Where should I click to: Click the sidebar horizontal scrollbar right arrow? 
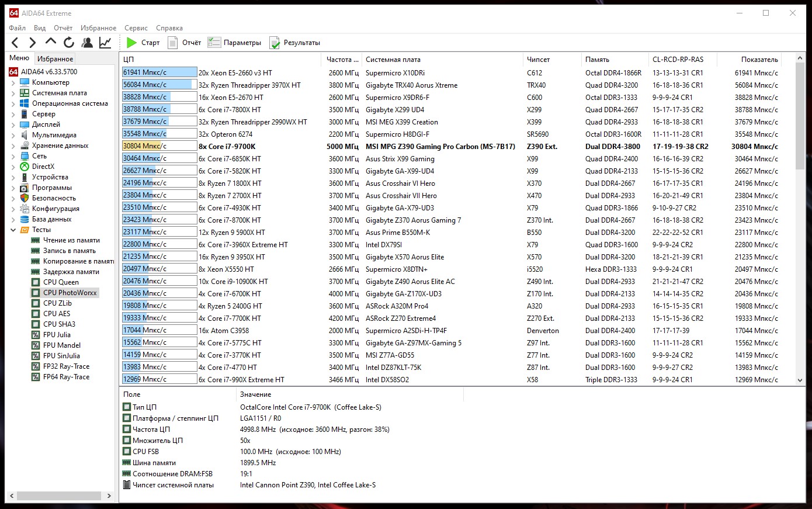109,496
